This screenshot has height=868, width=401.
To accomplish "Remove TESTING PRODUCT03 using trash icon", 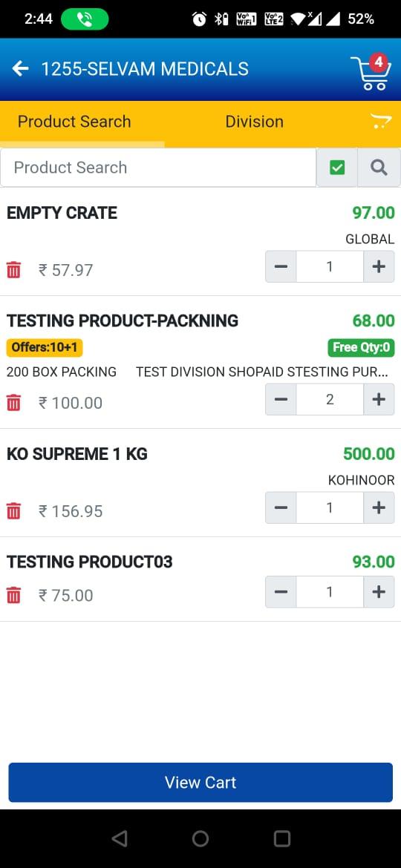I will [13, 596].
